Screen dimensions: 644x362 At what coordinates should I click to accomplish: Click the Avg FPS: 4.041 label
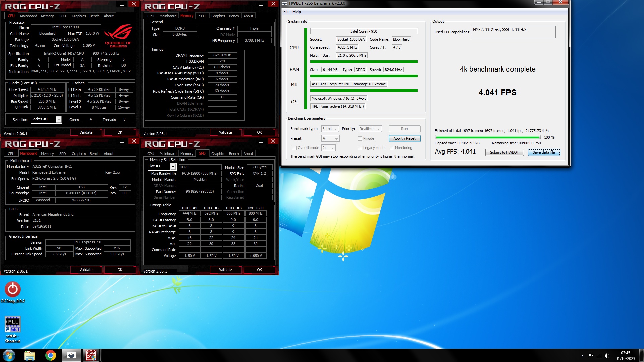(x=455, y=152)
